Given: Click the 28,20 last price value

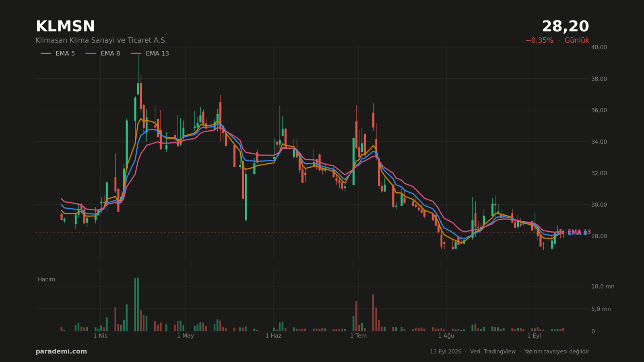Looking at the screenshot, I should (566, 27).
